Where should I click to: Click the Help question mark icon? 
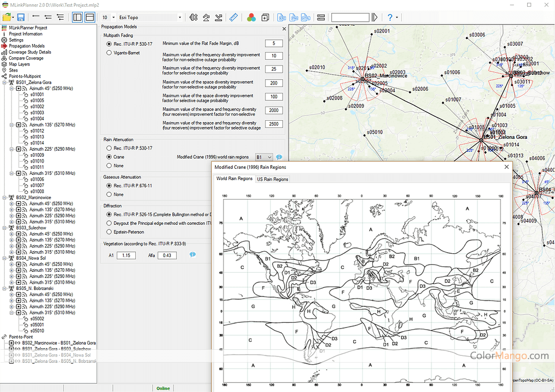click(x=390, y=17)
